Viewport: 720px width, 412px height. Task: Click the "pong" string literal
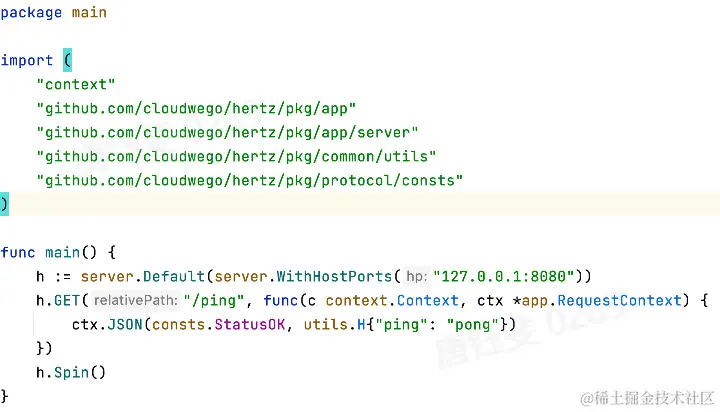(x=472, y=325)
